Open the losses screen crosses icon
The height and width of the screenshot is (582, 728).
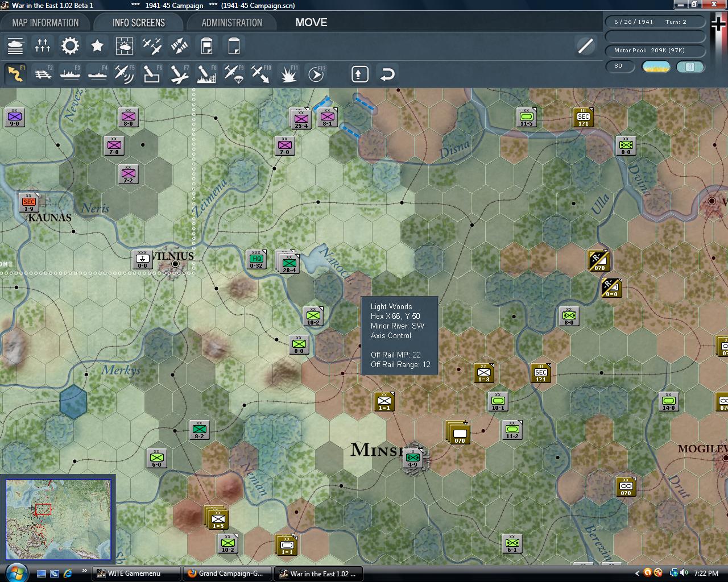click(43, 45)
